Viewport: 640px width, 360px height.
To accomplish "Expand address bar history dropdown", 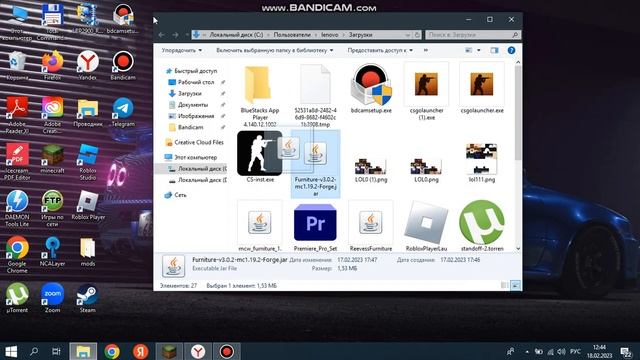I will (x=407, y=35).
